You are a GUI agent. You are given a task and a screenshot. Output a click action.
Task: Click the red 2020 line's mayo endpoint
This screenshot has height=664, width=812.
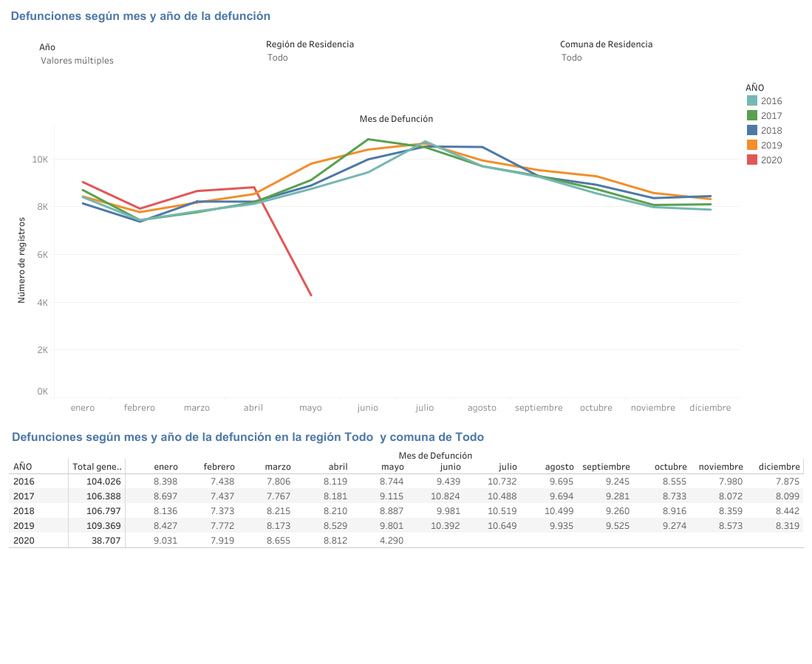click(311, 295)
